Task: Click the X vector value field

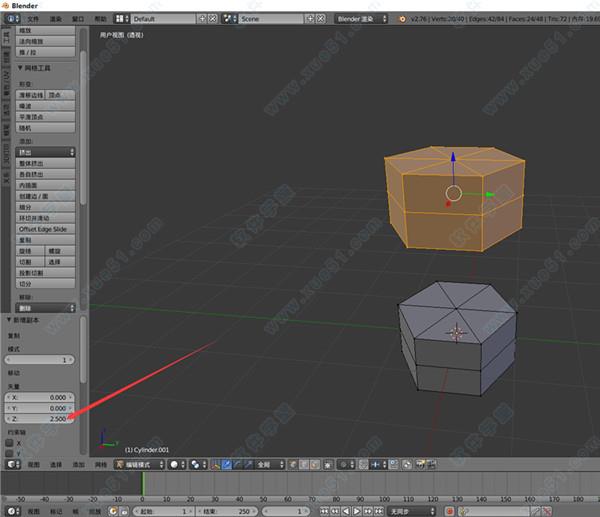Action: pyautogui.click(x=39, y=398)
